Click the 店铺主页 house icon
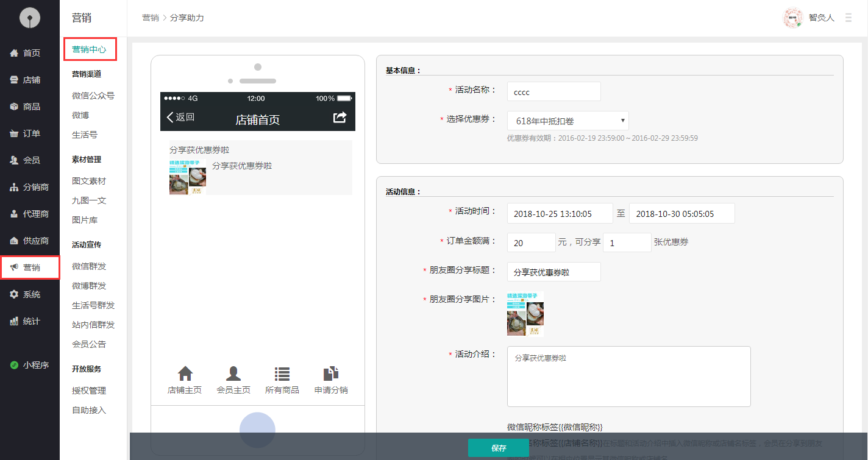This screenshot has width=868, height=460. click(x=185, y=373)
